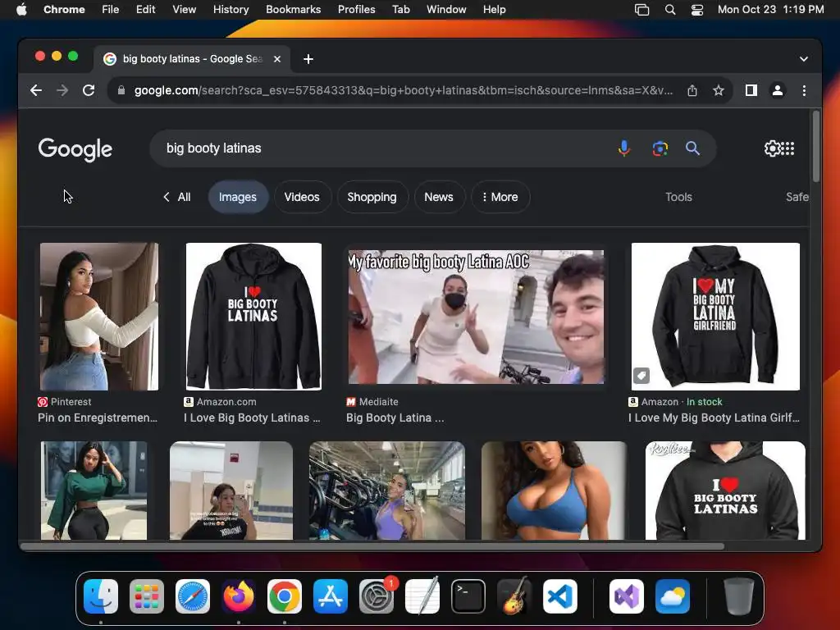Open Finder from the Dock

click(101, 596)
